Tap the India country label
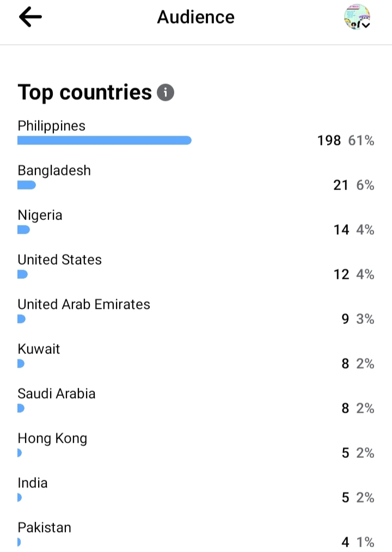 tap(33, 483)
